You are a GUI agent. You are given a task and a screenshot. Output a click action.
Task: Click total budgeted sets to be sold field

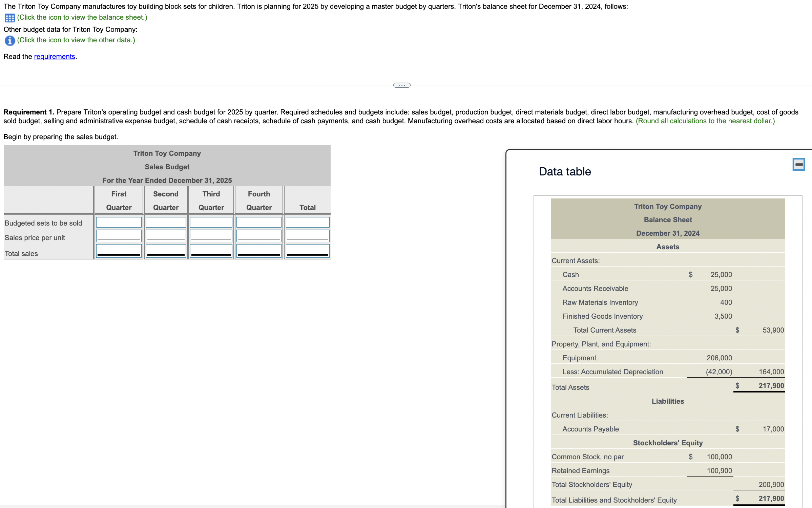click(307, 223)
